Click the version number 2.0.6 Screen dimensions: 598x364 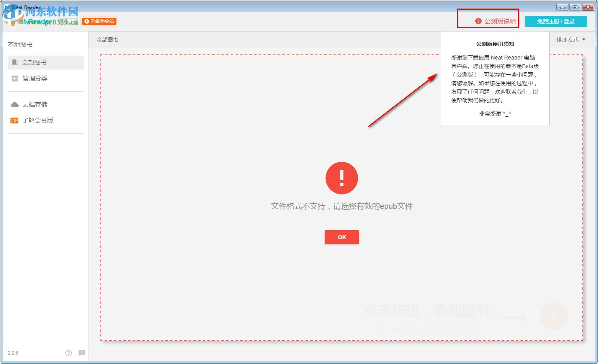(13, 353)
